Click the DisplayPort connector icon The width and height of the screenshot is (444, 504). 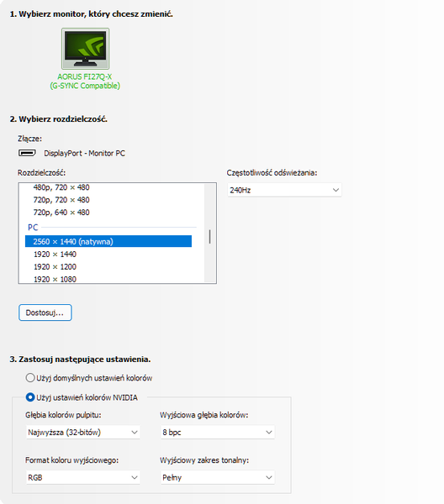27,153
